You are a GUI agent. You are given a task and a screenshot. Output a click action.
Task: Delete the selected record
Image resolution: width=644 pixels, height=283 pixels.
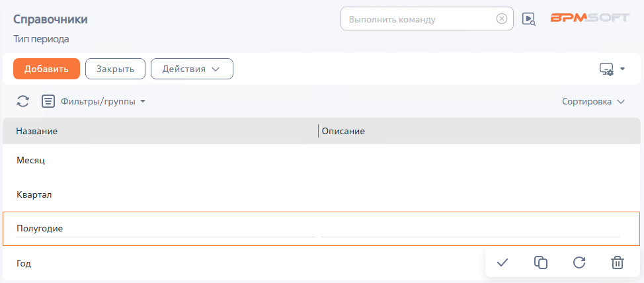coord(617,263)
